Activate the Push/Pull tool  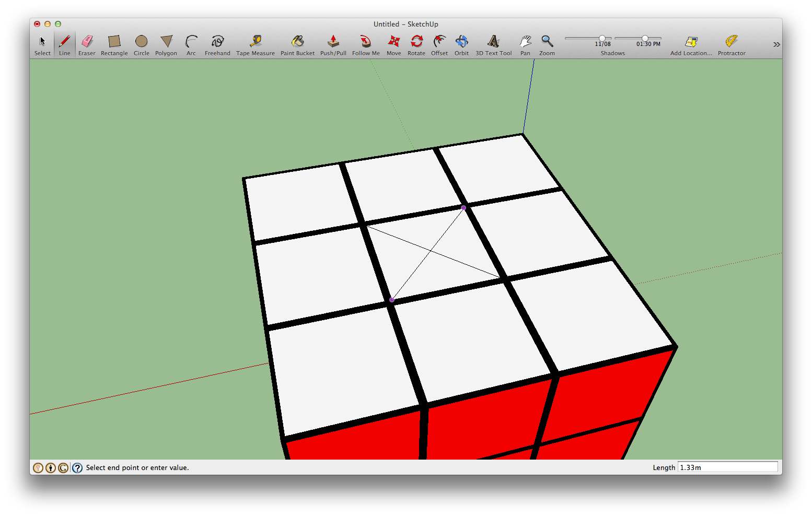[333, 45]
